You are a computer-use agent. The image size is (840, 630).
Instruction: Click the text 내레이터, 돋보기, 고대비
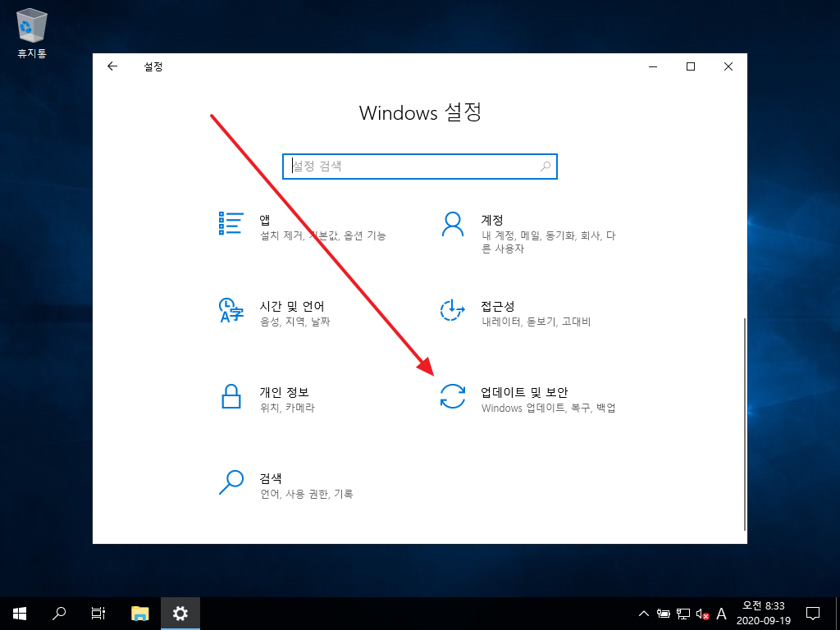click(536, 322)
